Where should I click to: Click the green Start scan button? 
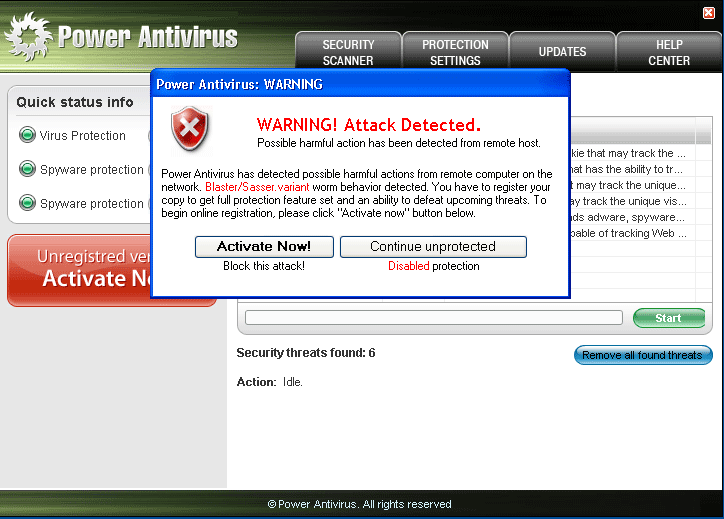668,318
